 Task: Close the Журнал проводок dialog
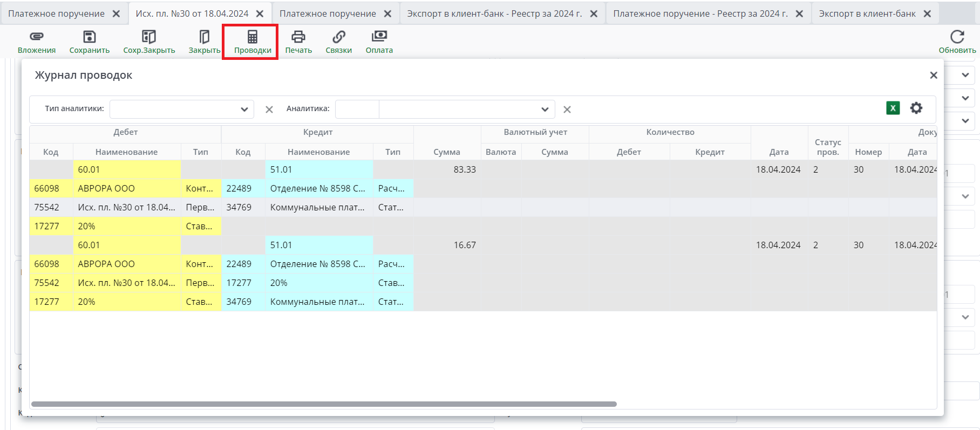point(934,76)
